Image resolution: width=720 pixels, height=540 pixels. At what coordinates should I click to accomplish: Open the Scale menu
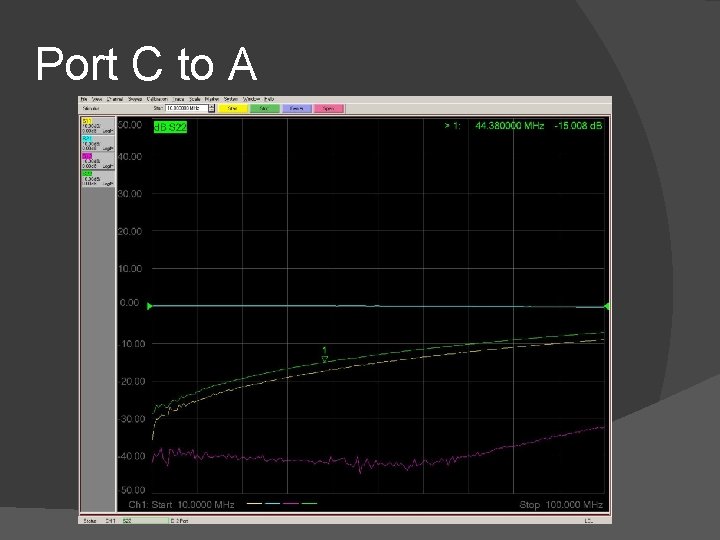click(195, 99)
